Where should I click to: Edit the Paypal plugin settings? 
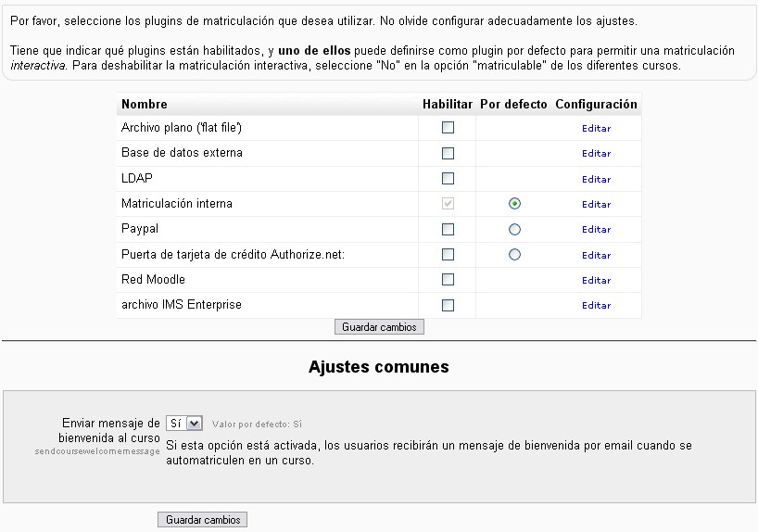(x=596, y=230)
